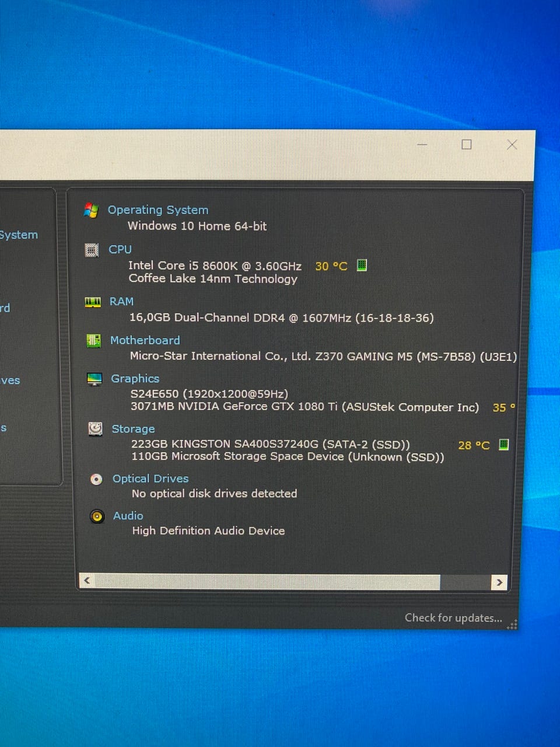Screen dimensions: 560x747
Task: Click the horizontal scrollbar thumb
Action: tap(267, 581)
